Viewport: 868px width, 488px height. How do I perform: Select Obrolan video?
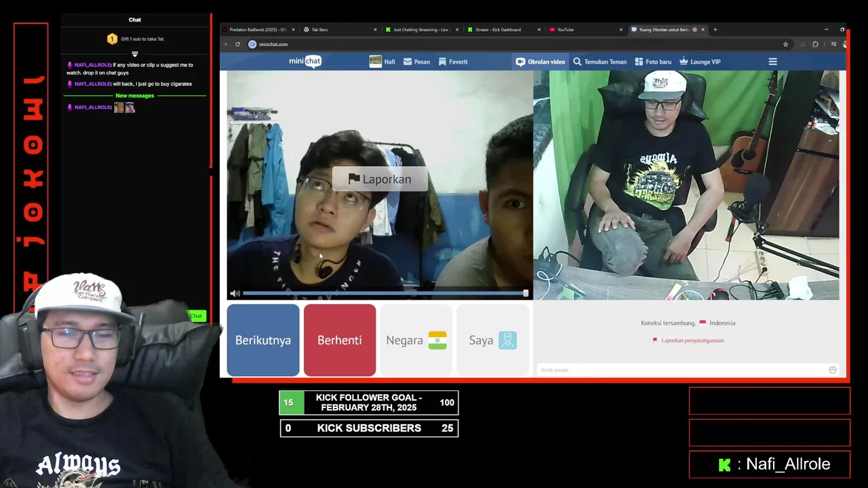(540, 62)
